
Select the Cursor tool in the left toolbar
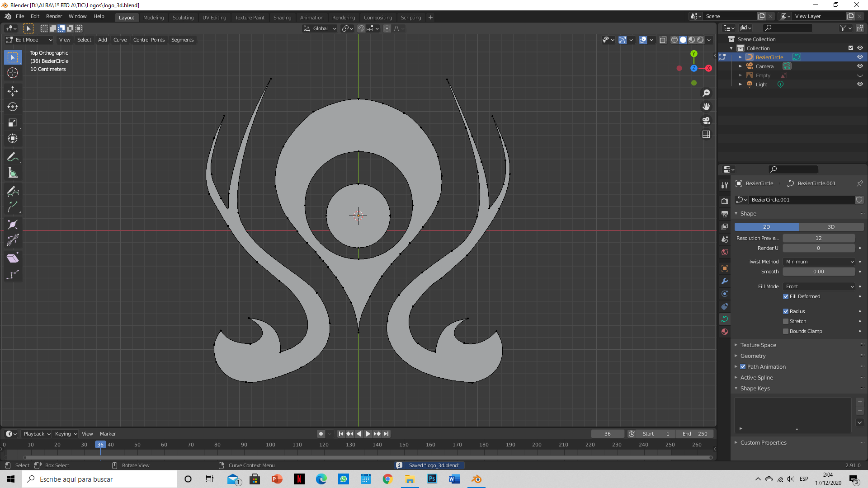click(x=13, y=73)
